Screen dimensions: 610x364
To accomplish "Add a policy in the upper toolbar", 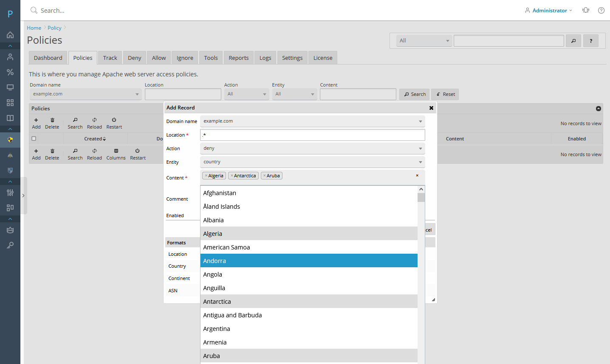I will pos(36,123).
